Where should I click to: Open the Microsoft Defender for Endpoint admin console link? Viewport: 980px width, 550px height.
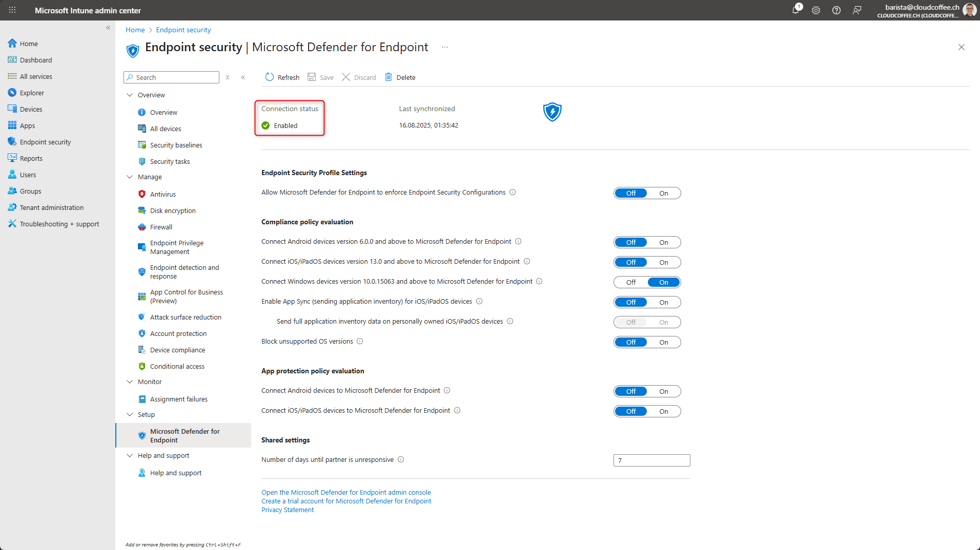pos(346,492)
